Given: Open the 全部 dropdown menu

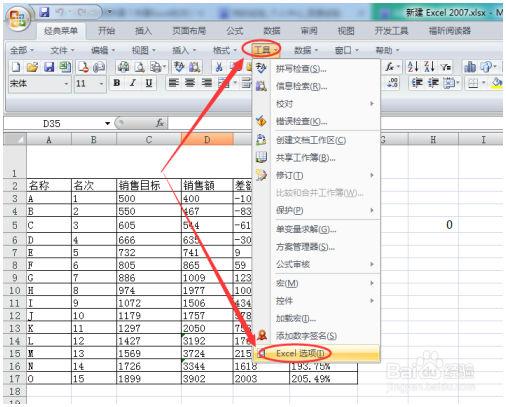Looking at the screenshot, I should [x=22, y=50].
